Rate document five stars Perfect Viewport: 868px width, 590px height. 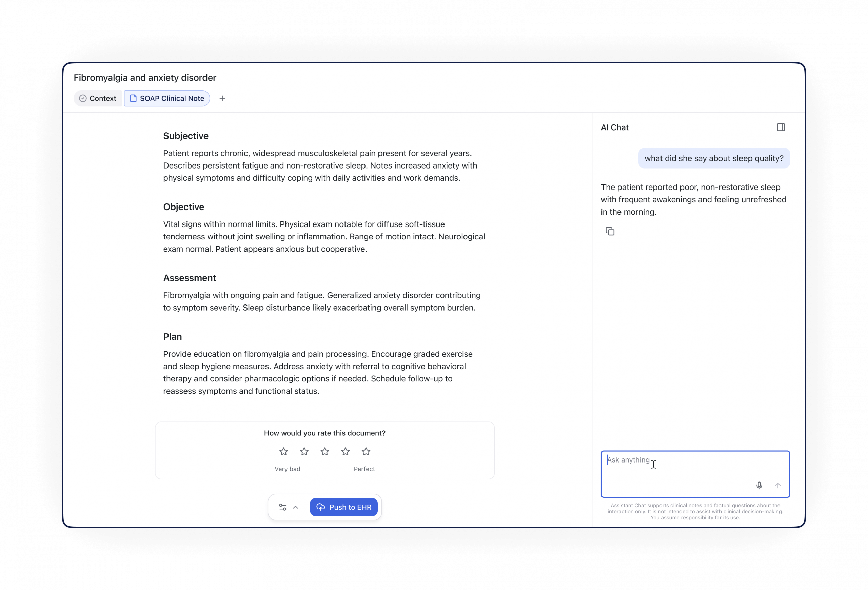point(366,452)
